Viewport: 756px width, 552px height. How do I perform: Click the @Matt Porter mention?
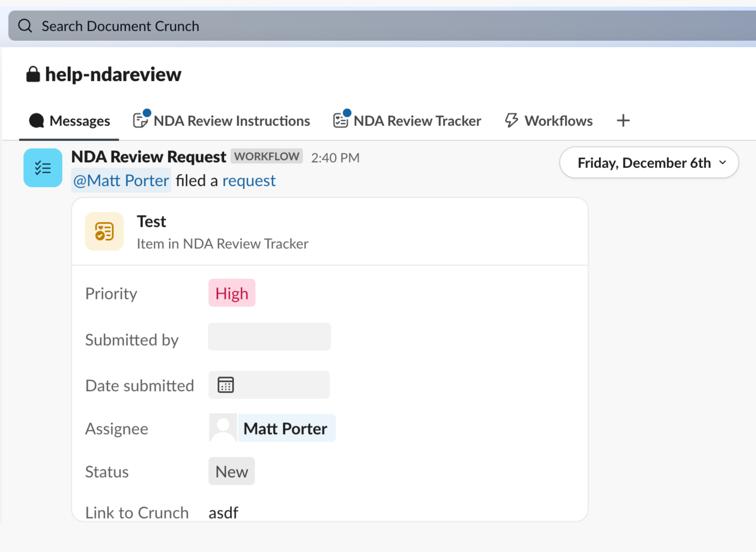(121, 180)
